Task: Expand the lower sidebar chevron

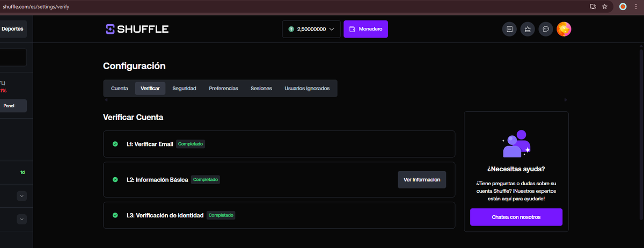Action: tap(22, 219)
